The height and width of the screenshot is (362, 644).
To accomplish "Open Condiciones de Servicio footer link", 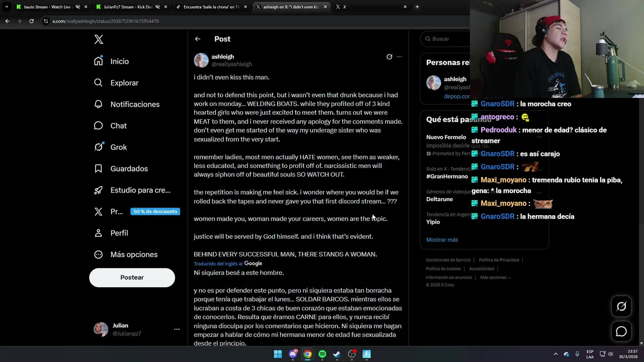I will (x=448, y=260).
